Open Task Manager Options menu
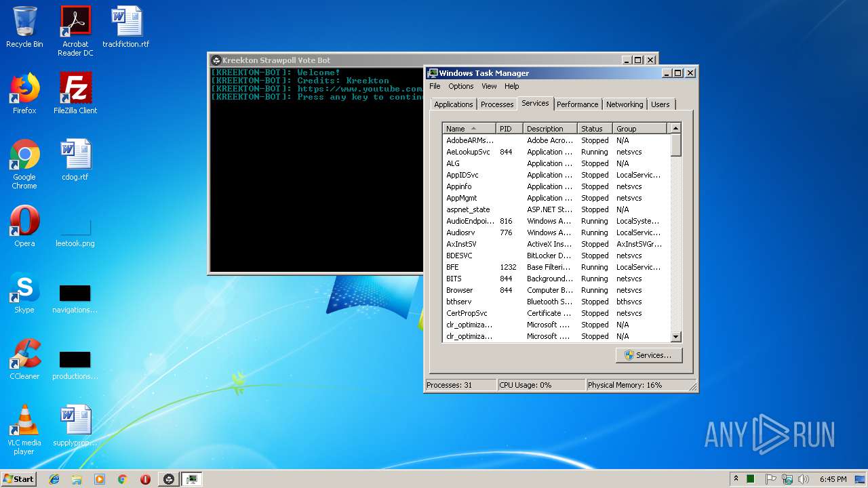Image resolution: width=868 pixels, height=488 pixels. pyautogui.click(x=461, y=86)
